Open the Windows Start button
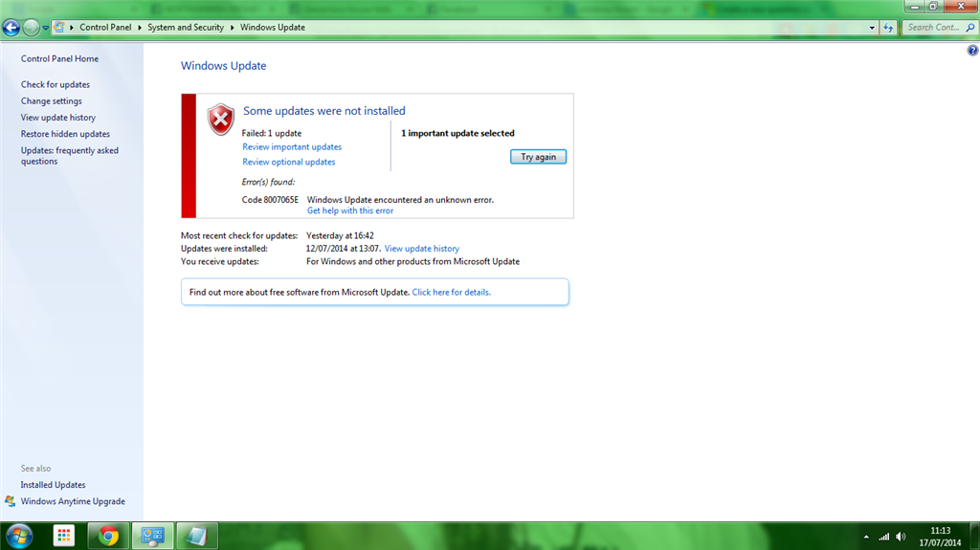The height and width of the screenshot is (550, 980). pyautogui.click(x=19, y=536)
